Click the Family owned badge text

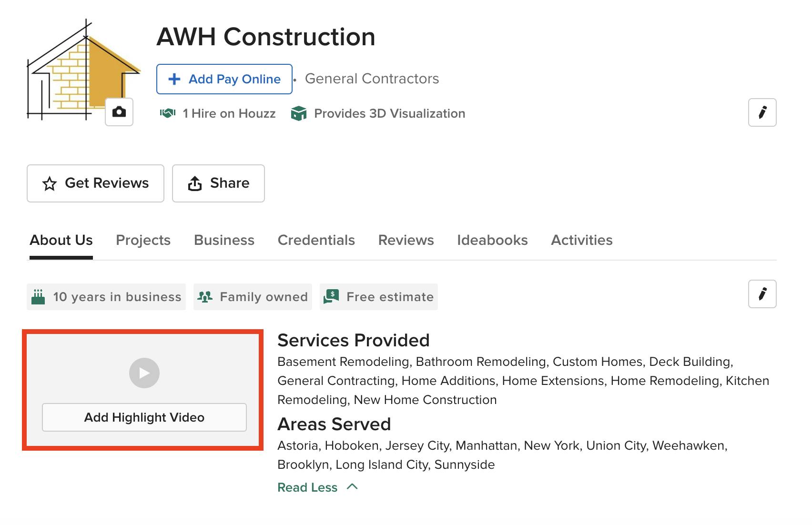[x=264, y=297]
